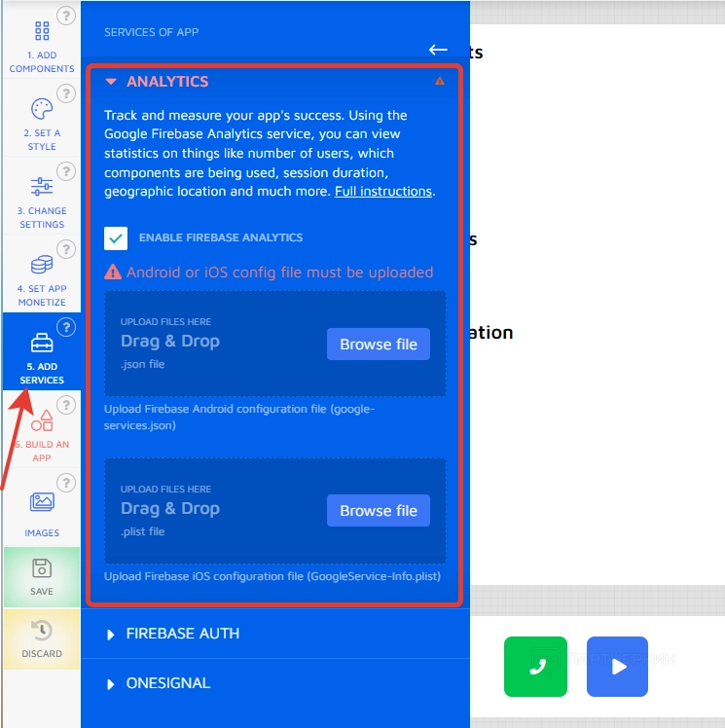This screenshot has height=728, width=725.
Task: Collapse the Analytics section
Action: pos(111,81)
